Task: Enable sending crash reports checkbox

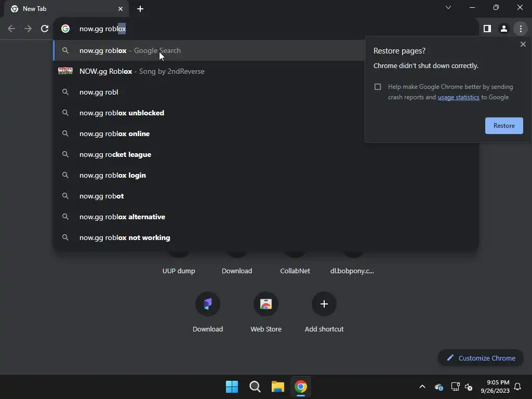Action: tap(378, 87)
